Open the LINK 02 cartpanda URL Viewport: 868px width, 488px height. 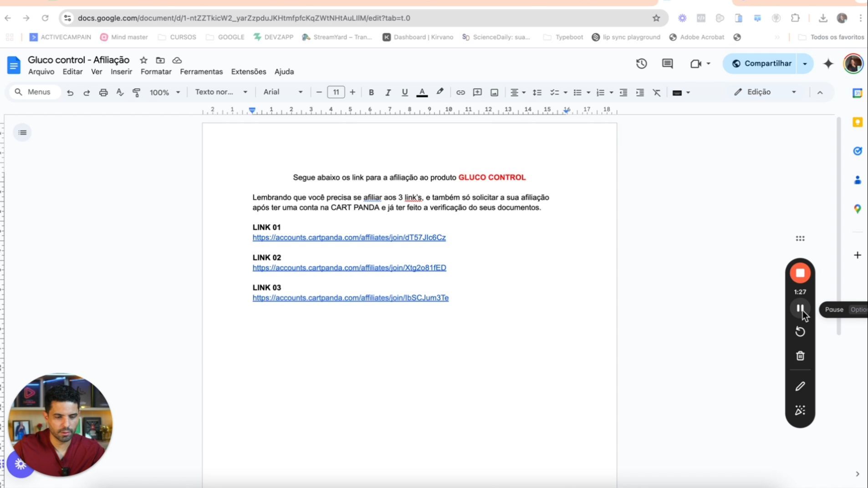pos(349,268)
